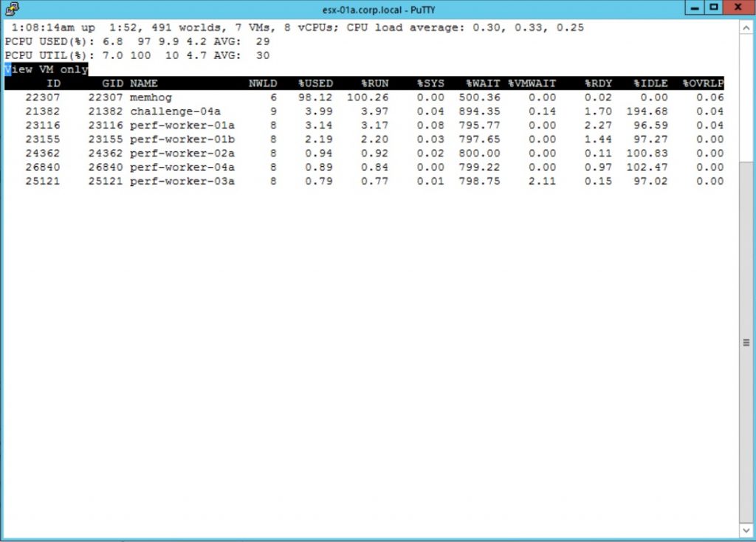Click the vertical scrollbar thumb

(746, 343)
